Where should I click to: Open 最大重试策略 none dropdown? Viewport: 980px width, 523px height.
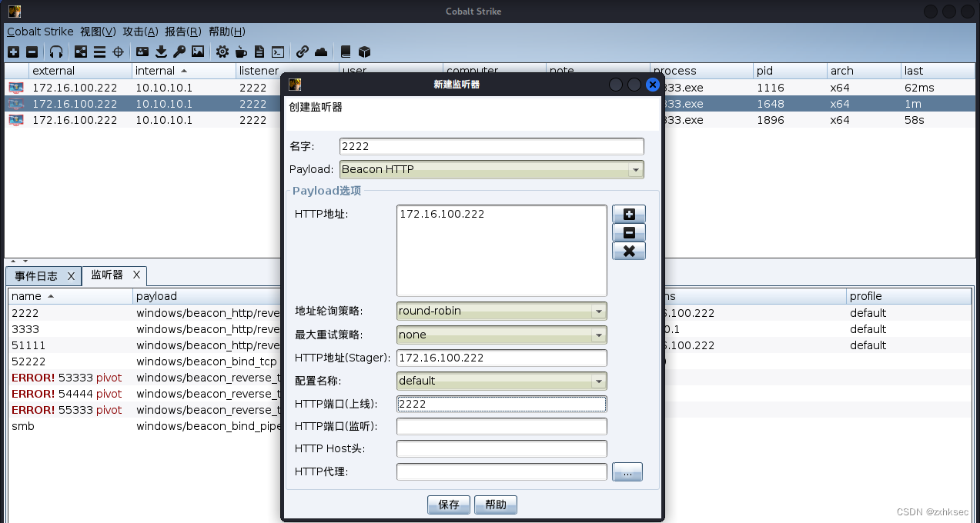502,335
